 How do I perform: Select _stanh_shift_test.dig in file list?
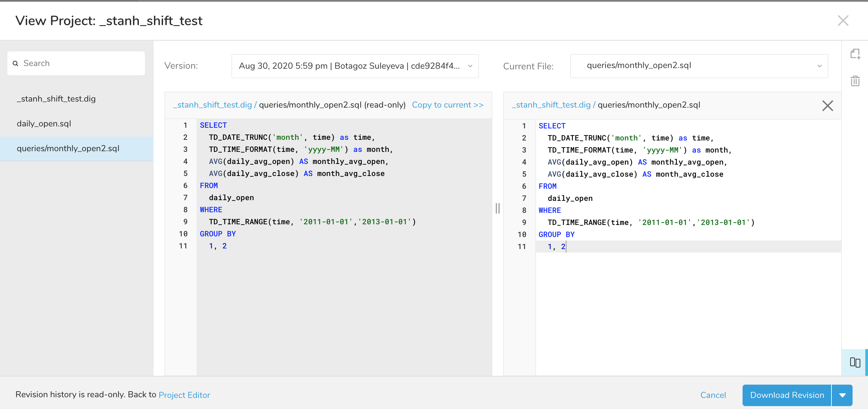click(56, 99)
